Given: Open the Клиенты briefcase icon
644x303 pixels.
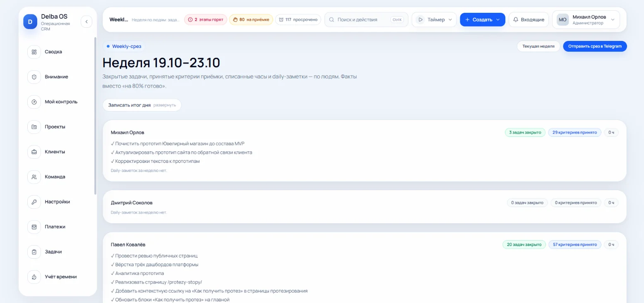Looking at the screenshot, I should click(x=34, y=152).
